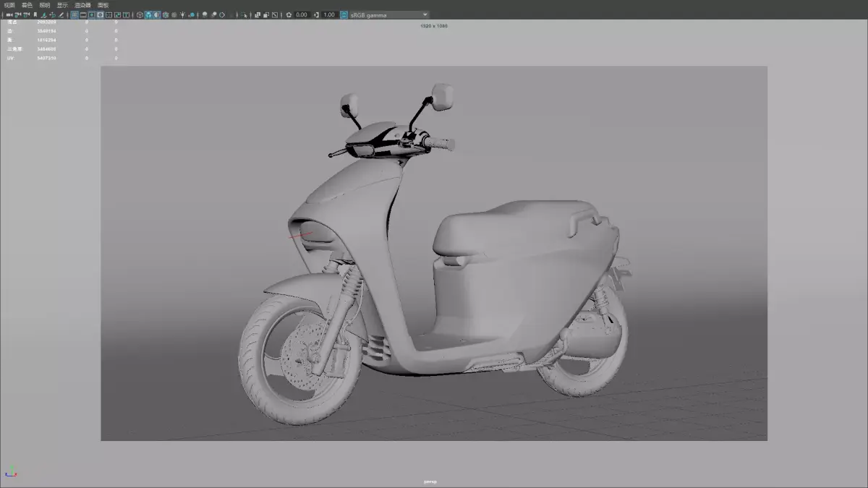Click the bookmarks icon in panel toolbar
This screenshot has width=868, height=488.
[35, 14]
